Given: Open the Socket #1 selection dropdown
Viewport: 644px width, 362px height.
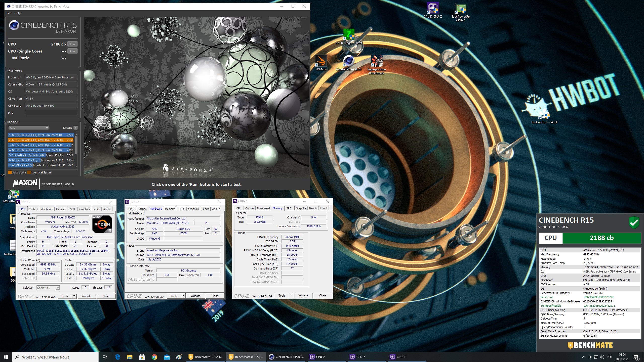Looking at the screenshot, I should pos(48,288).
